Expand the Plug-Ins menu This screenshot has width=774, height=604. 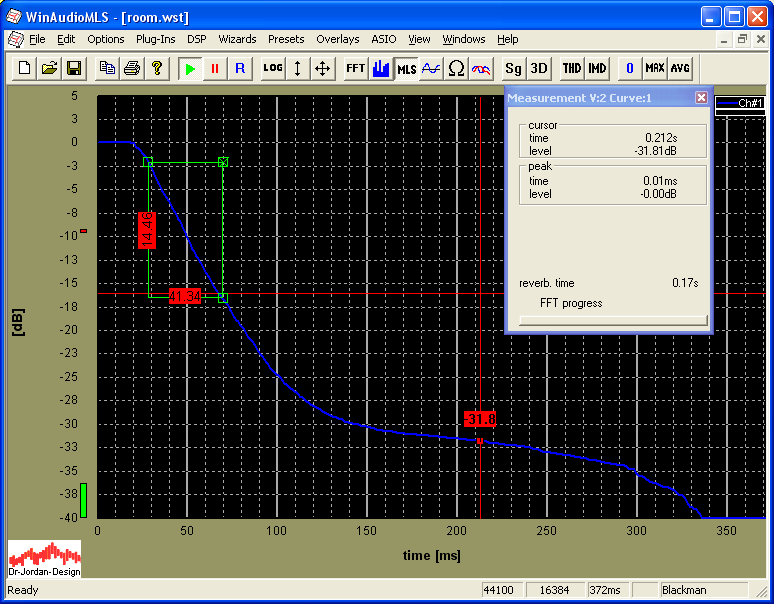[x=155, y=39]
